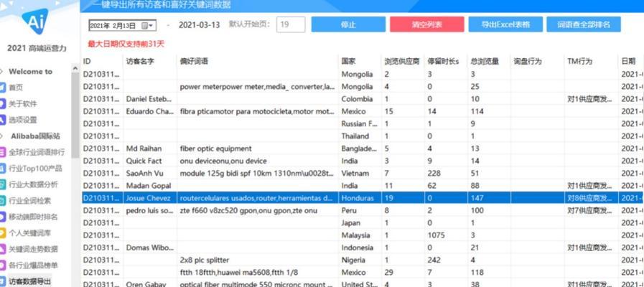Click the visitor name Quick Fact

pyautogui.click(x=144, y=161)
